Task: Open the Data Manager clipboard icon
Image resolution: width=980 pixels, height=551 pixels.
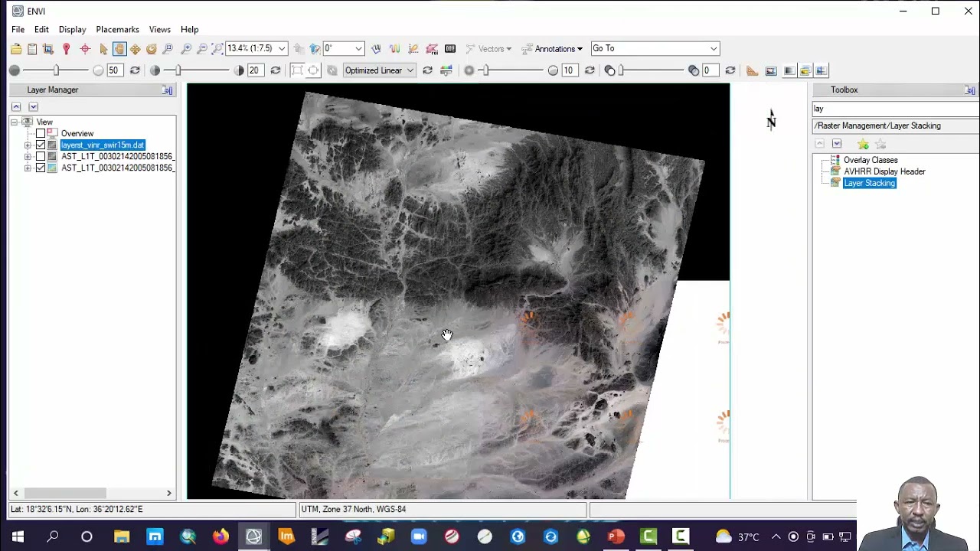Action: 32,49
